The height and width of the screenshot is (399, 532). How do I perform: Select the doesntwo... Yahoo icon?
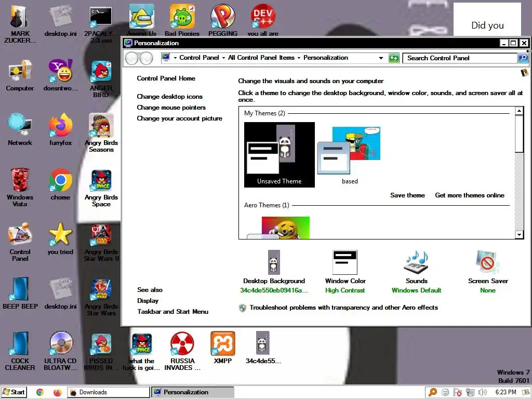[60, 75]
